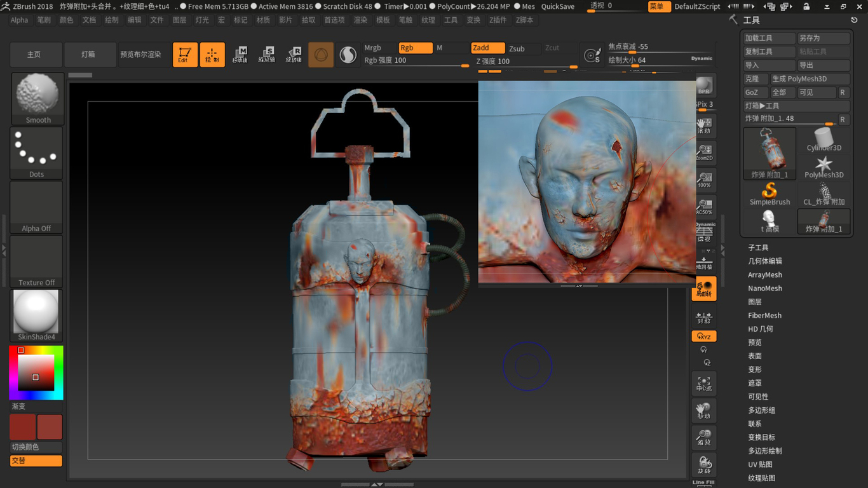
Task: Expand the 子工具 (SubTool) section
Action: pos(758,248)
